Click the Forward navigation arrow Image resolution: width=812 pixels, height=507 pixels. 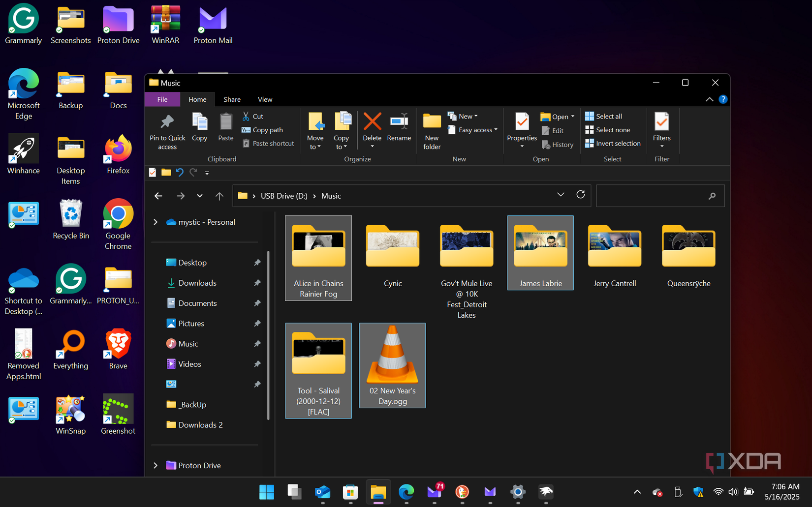coord(181,196)
